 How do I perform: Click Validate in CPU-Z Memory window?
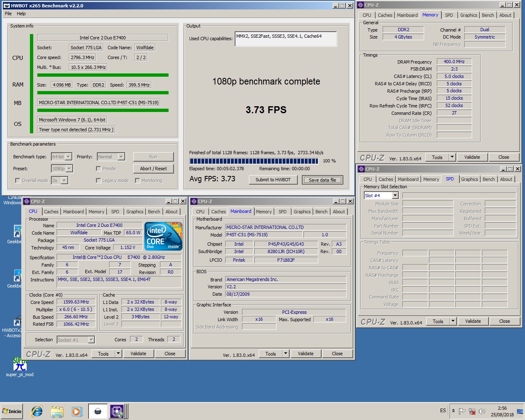472,157
